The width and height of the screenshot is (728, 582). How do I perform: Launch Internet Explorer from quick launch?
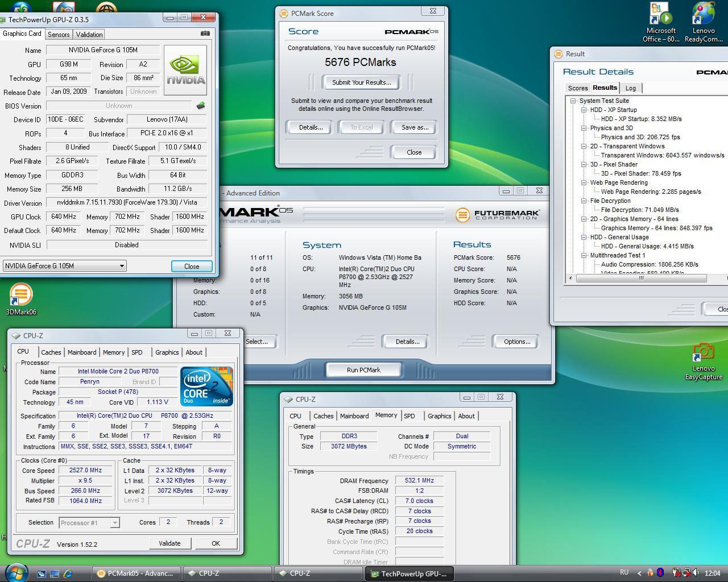click(x=68, y=573)
